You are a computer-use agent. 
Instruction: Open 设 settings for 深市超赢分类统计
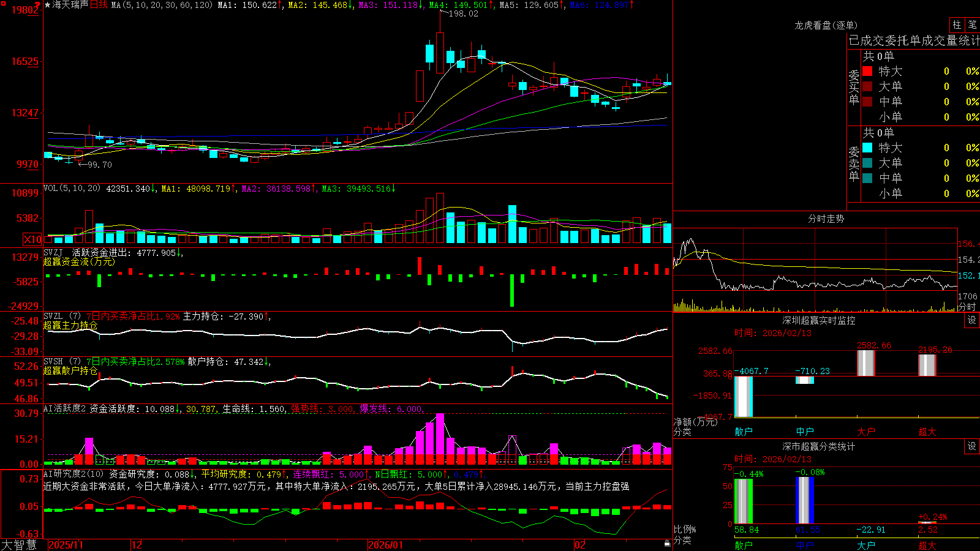[972, 446]
